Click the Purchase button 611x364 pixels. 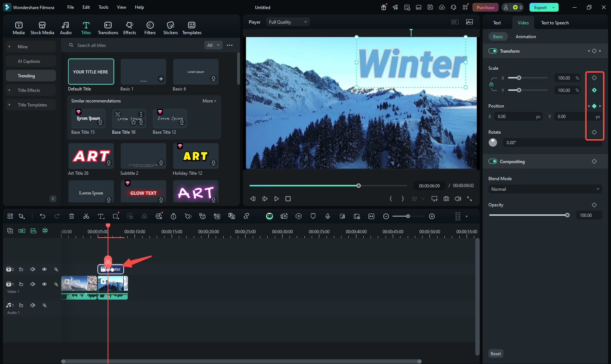(x=485, y=7)
